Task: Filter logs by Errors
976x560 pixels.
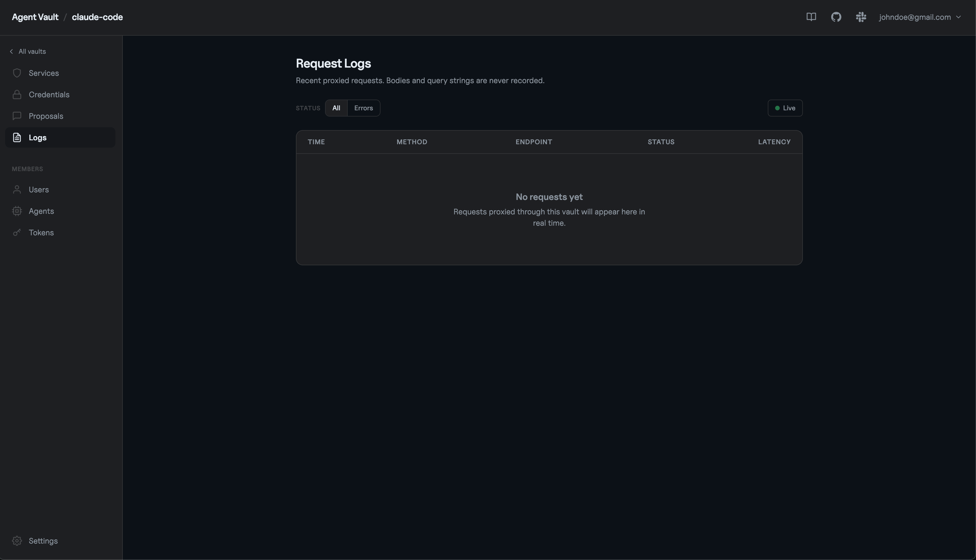Action: tap(364, 108)
